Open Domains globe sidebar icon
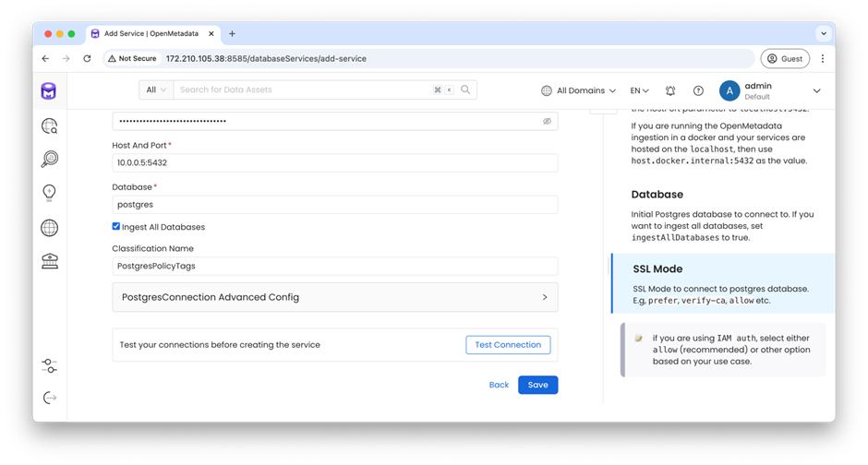 click(49, 227)
